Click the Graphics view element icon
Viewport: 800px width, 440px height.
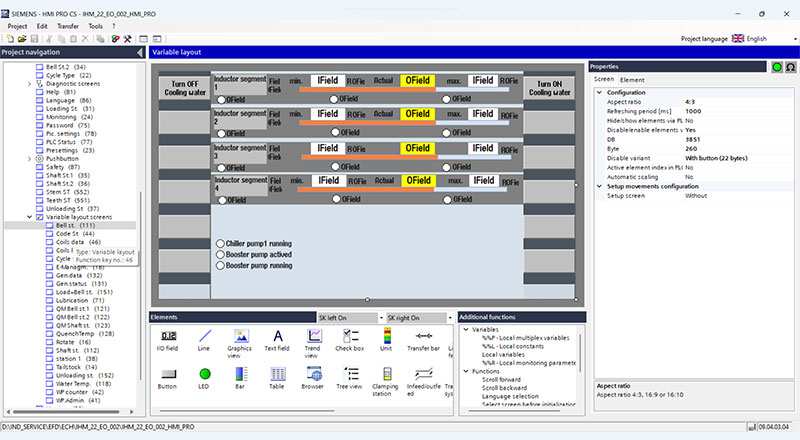pyautogui.click(x=241, y=336)
